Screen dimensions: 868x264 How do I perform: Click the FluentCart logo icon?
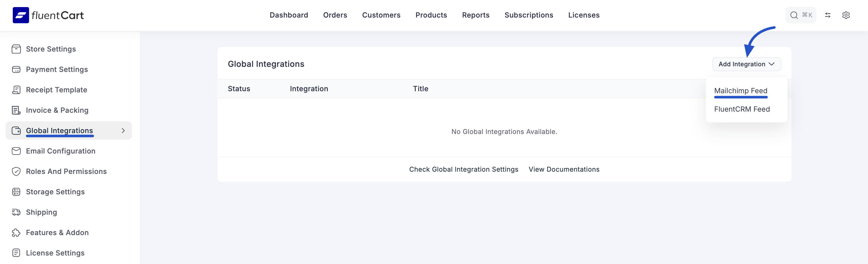pyautogui.click(x=21, y=15)
